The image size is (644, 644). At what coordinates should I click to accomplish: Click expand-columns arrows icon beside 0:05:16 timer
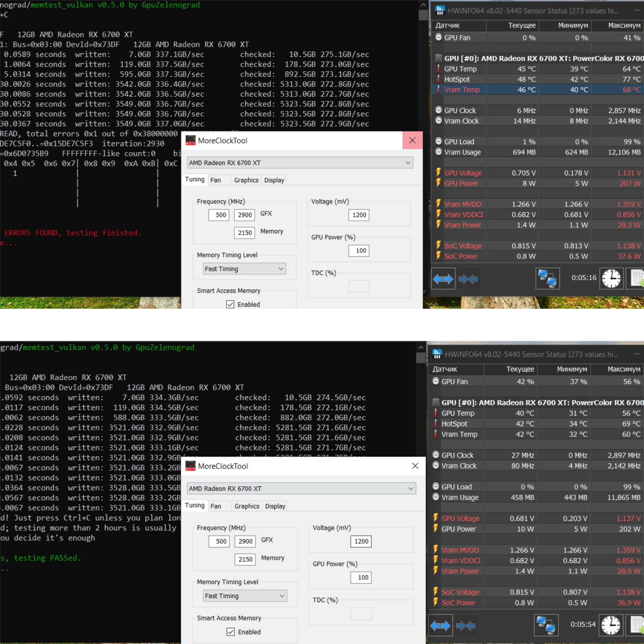tap(443, 279)
